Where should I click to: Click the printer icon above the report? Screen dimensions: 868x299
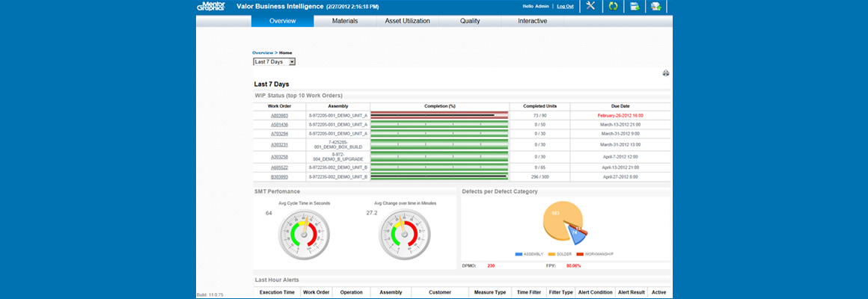tap(666, 73)
